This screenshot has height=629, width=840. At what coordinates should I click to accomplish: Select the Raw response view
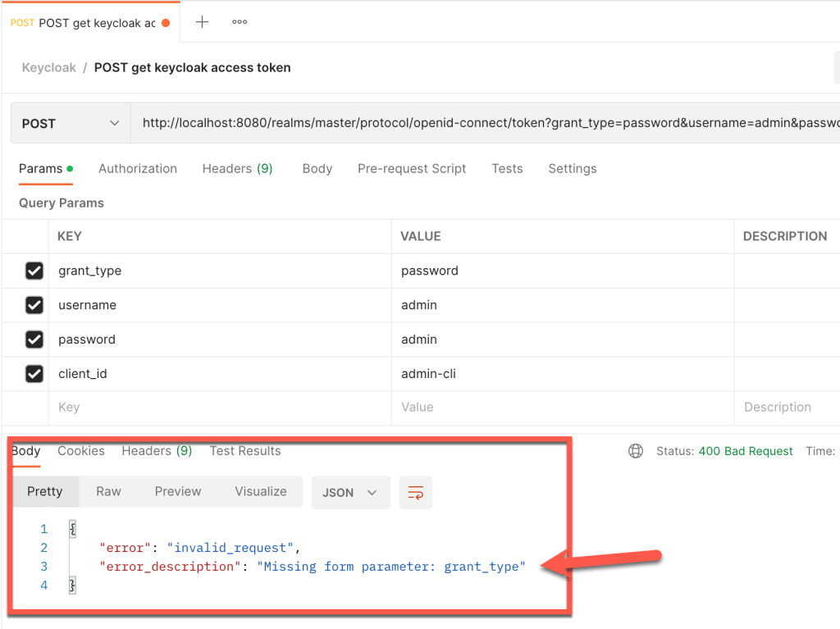coord(108,491)
